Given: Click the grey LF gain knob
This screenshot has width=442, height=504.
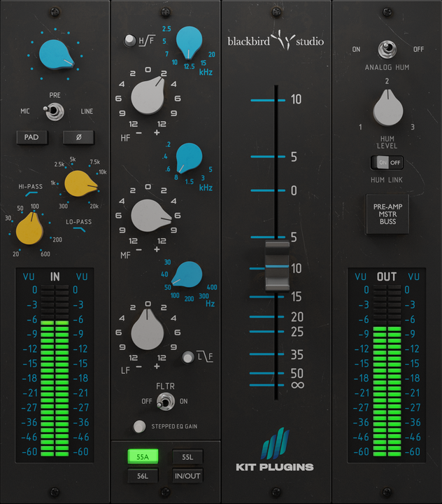Looking at the screenshot, I should tap(148, 330).
